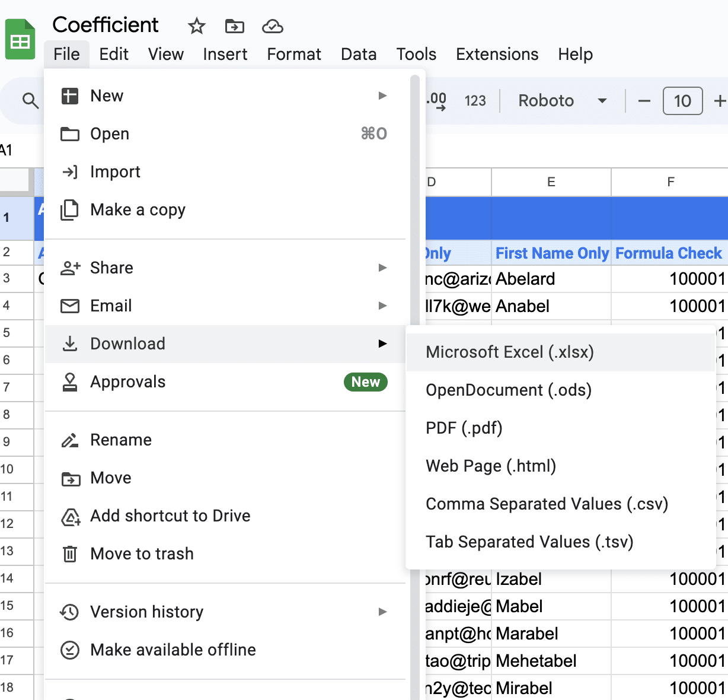Select Rename in File menu
Image resolution: width=728 pixels, height=700 pixels.
225,440
